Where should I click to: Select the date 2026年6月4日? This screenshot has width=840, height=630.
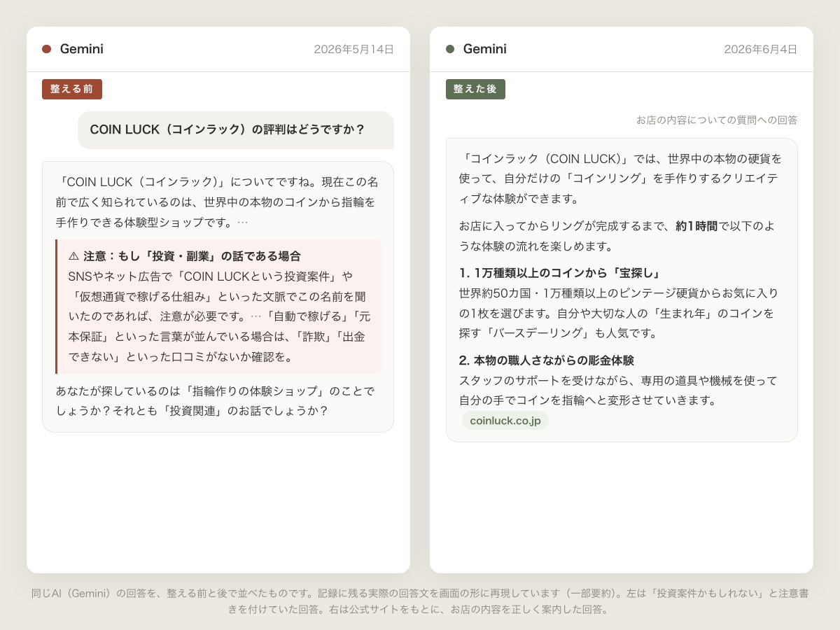[761, 49]
